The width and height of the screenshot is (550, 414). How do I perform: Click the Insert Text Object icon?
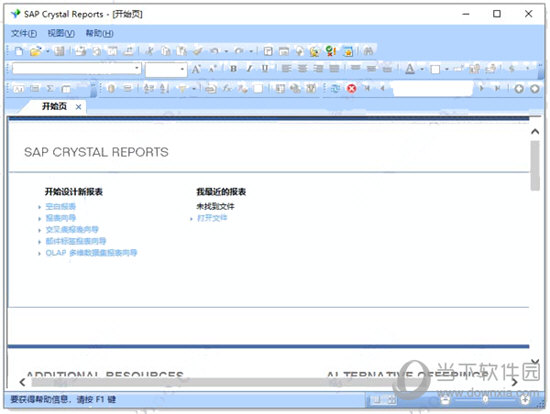click(19, 89)
